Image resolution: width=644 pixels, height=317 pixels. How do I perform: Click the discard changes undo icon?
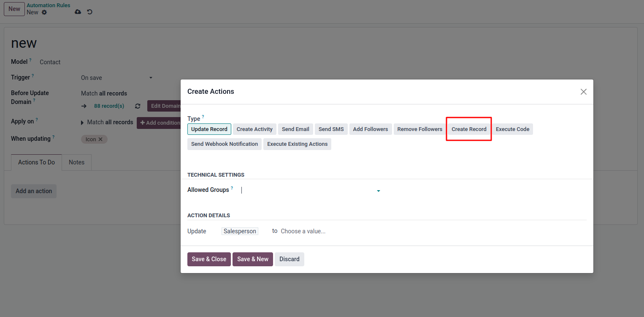click(89, 12)
